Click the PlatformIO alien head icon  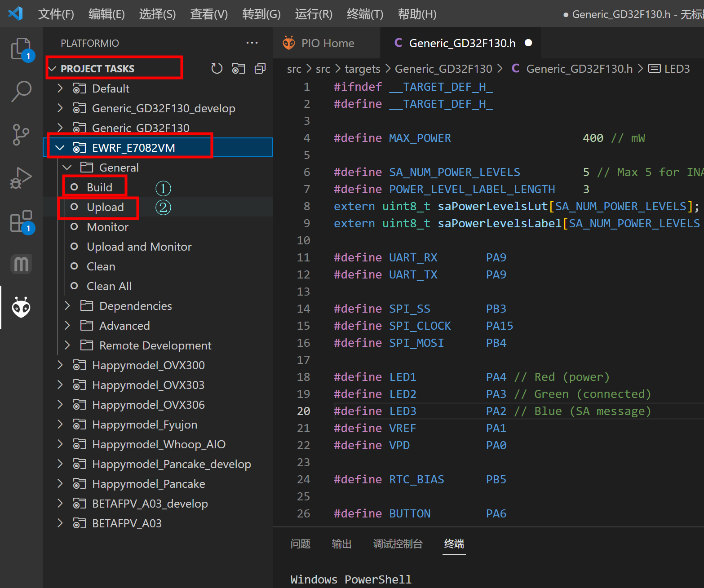(x=21, y=308)
